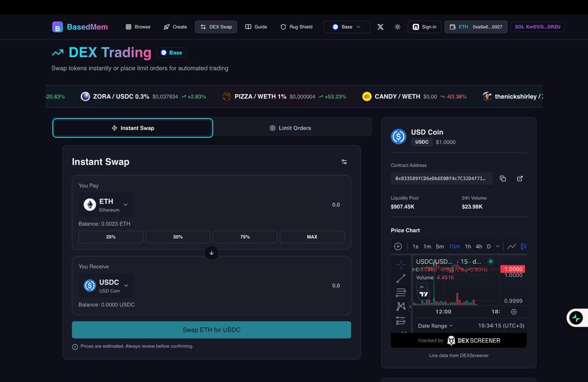This screenshot has width=588, height=382.
Task: Open the Base network dropdown
Action: 347,27
